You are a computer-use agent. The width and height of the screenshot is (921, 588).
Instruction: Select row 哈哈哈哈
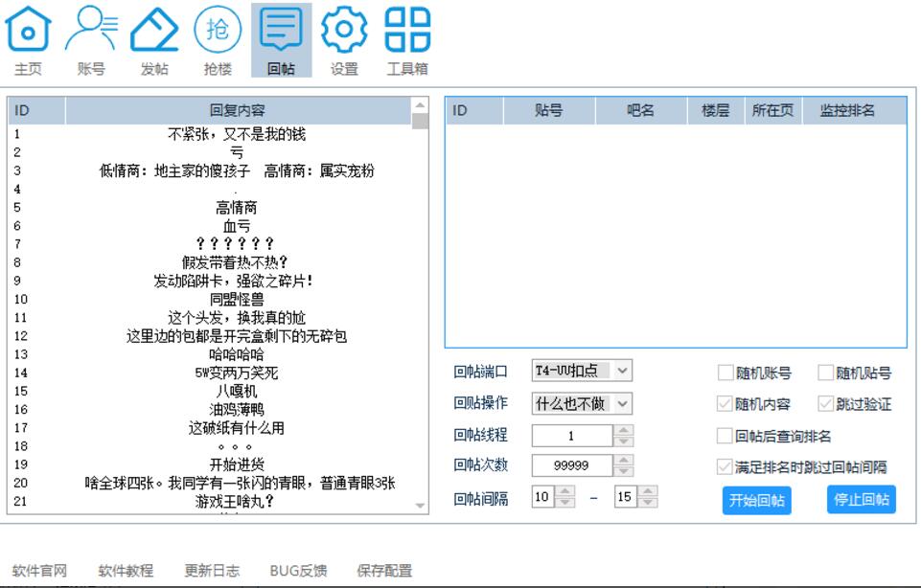tap(210, 354)
